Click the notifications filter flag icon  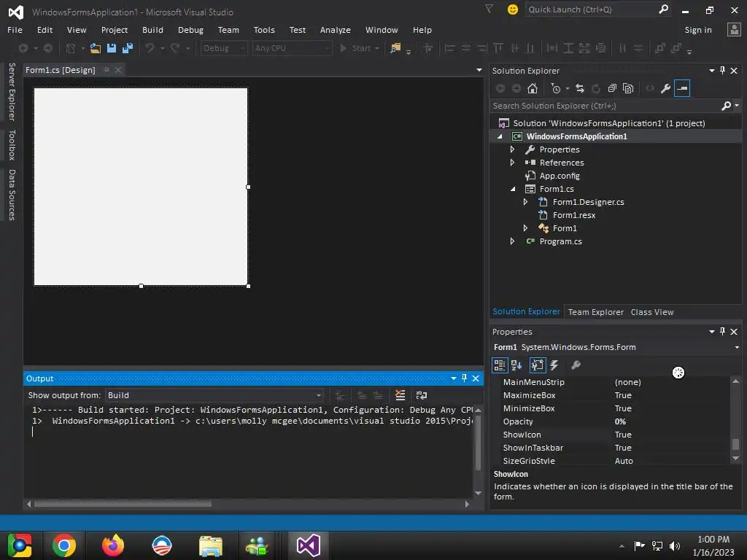489,9
